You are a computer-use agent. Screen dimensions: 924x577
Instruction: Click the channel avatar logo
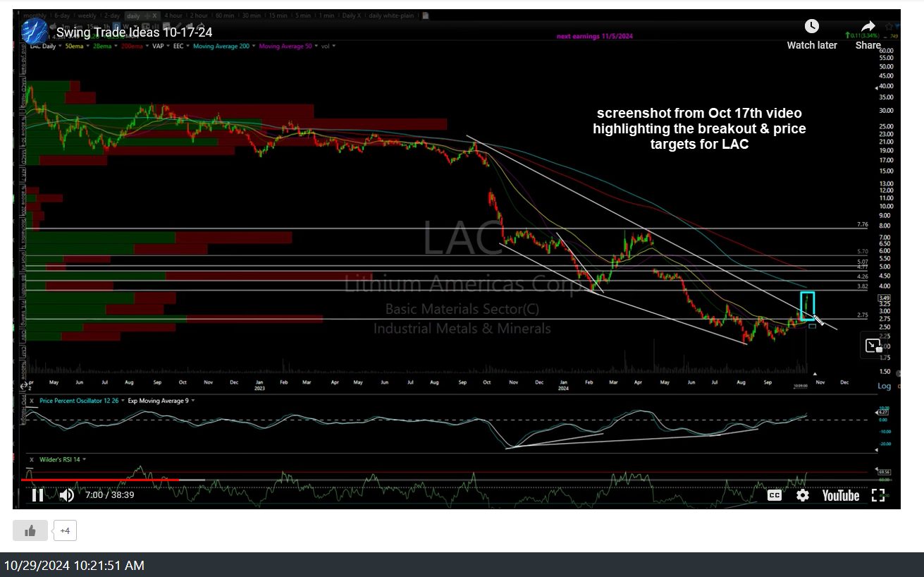point(34,32)
